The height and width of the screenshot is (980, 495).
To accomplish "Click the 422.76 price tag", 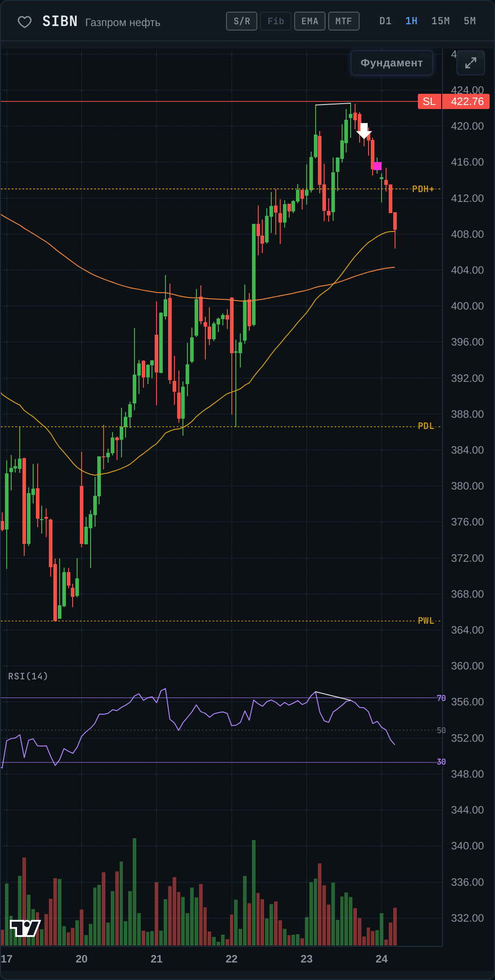I will (x=466, y=101).
